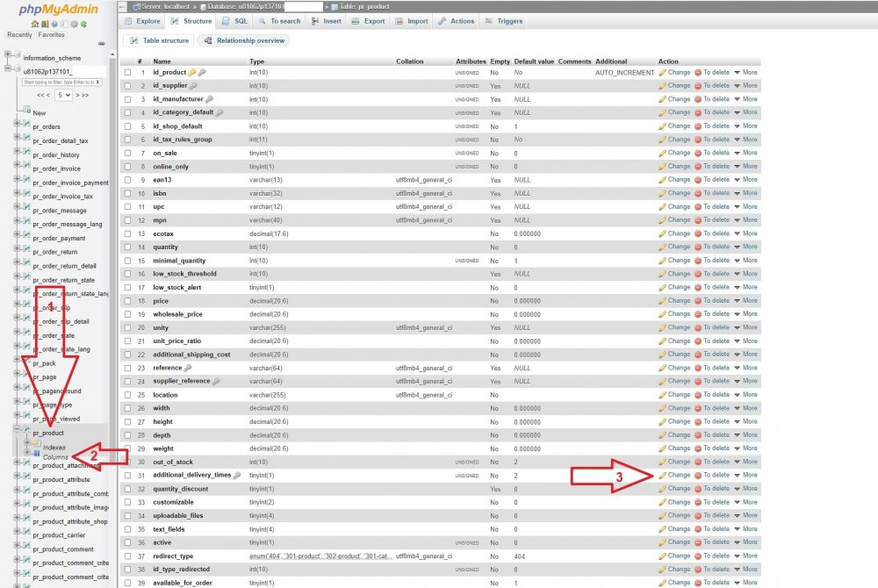Expand the pr_product_attribute table node
Viewport: 878px width, 588px height.
pyautogui.click(x=17, y=477)
